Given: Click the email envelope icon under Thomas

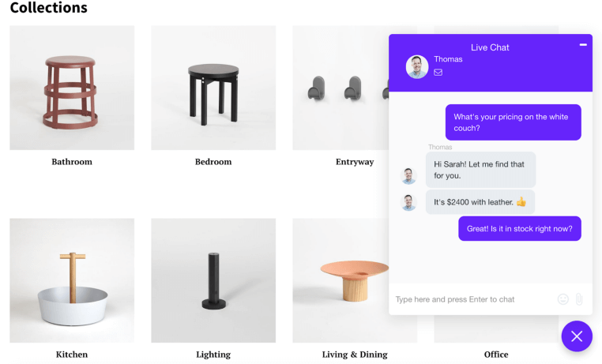Looking at the screenshot, I should (438, 72).
